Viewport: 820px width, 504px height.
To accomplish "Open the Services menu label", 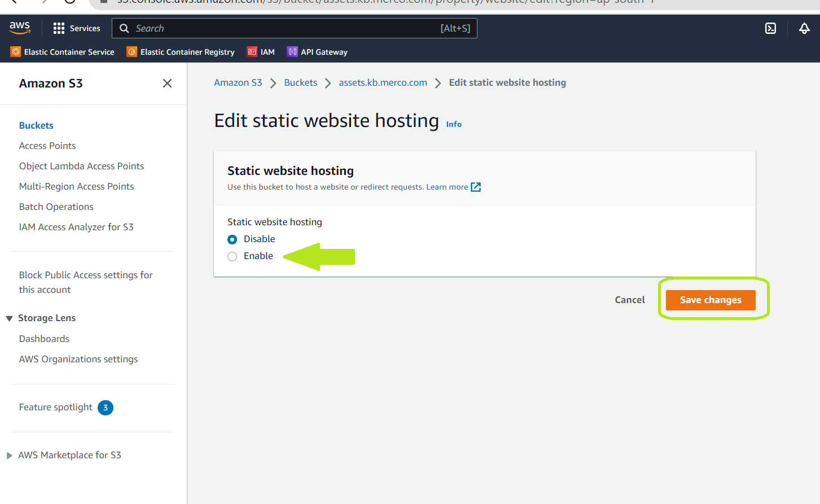I will click(x=85, y=28).
